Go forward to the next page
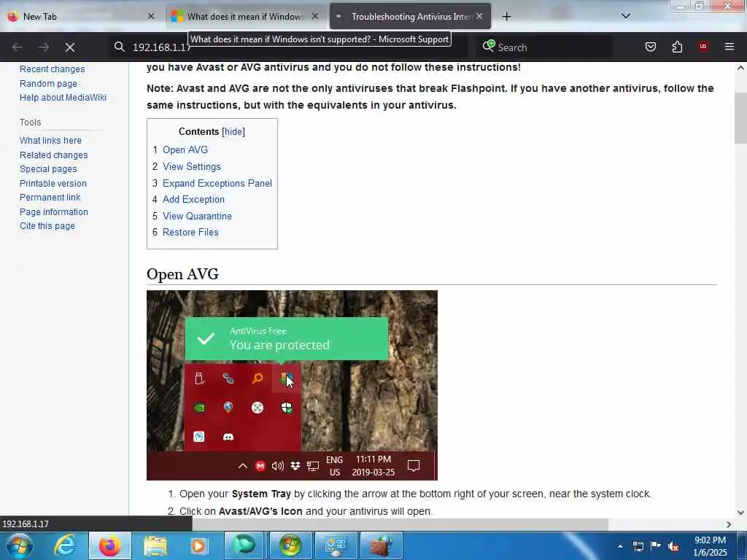 pos(44,47)
